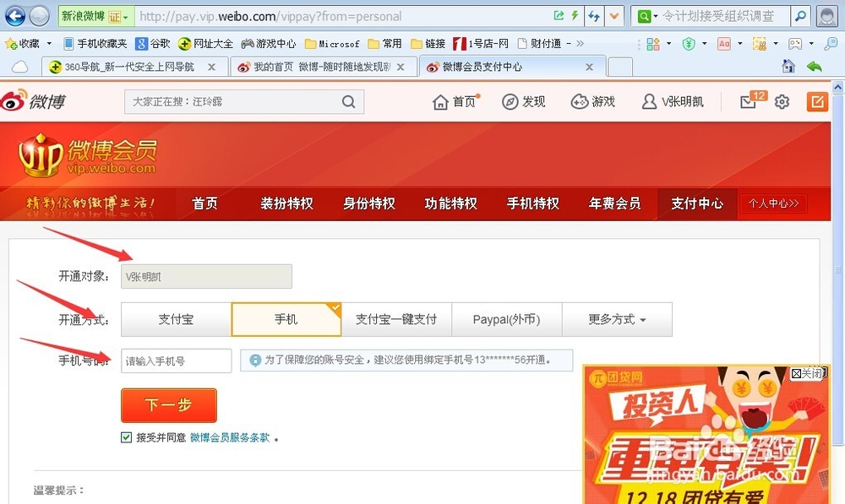Image resolution: width=845 pixels, height=504 pixels.
Task: Click the blue refresh arrows icon
Action: (594, 16)
